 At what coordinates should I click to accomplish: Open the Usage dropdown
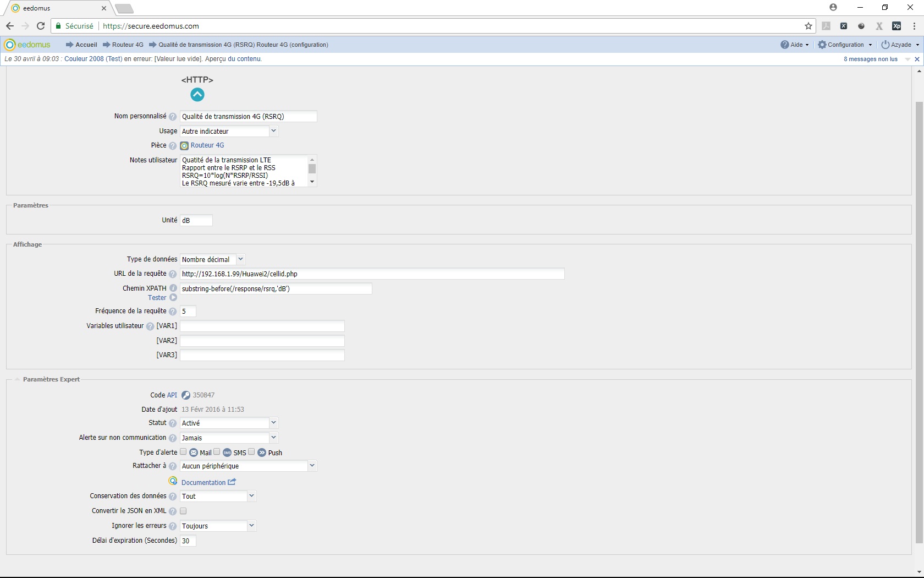(x=273, y=131)
